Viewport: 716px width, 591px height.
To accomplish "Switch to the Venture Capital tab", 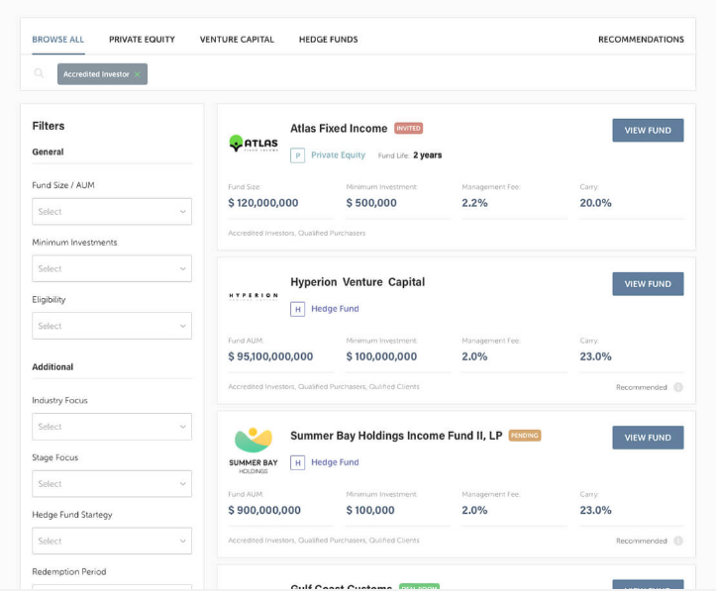I will click(x=237, y=40).
